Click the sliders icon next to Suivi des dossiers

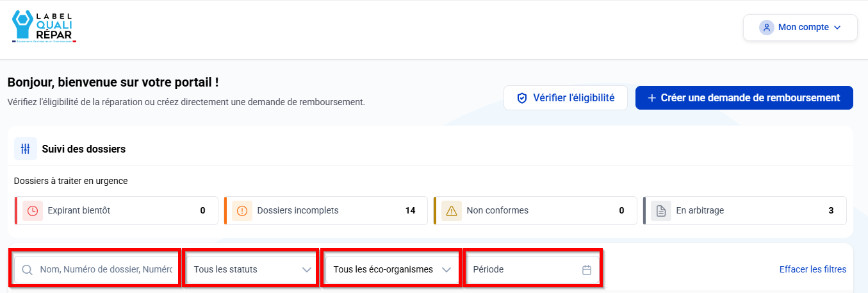[x=26, y=149]
